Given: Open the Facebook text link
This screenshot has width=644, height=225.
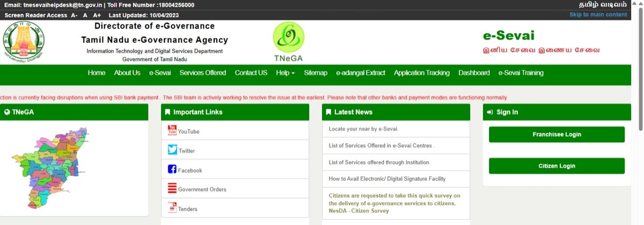Looking at the screenshot, I should click(x=190, y=170).
